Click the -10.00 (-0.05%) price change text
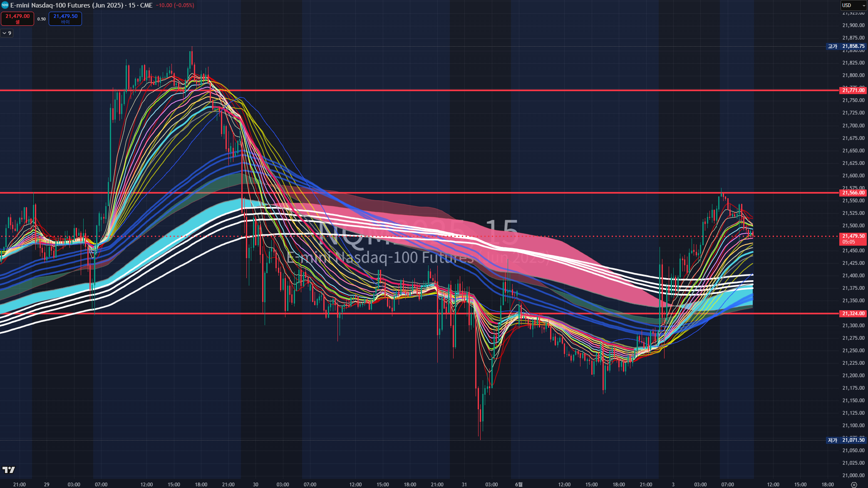The width and height of the screenshot is (868, 488). click(175, 5)
